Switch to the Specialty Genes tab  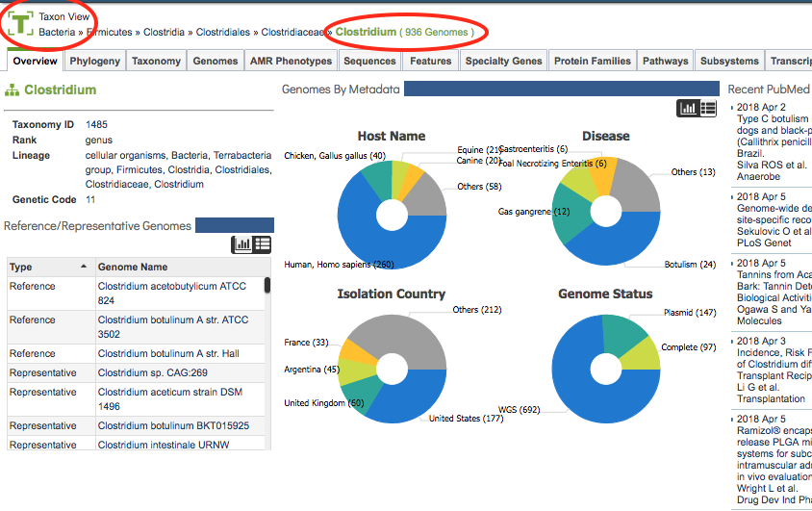click(x=503, y=61)
